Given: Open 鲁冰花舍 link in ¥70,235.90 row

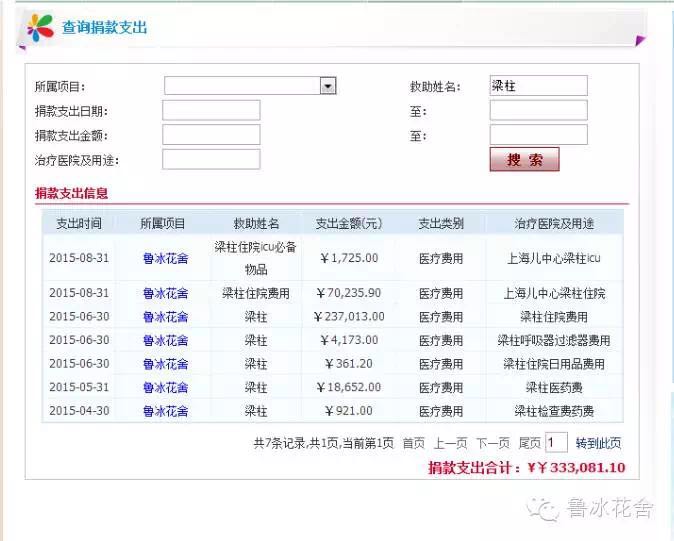Looking at the screenshot, I should 165,293.
